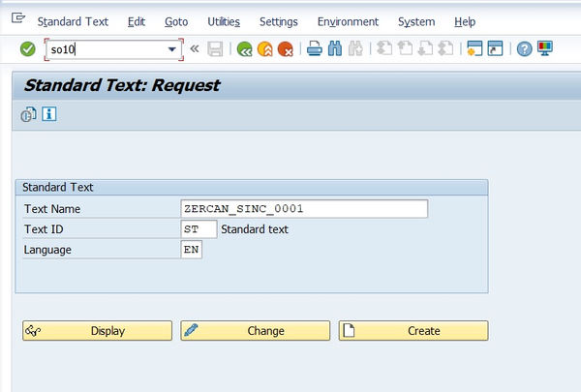Image resolution: width=581 pixels, height=392 pixels.
Task: Open the Goto menu
Action: (176, 22)
